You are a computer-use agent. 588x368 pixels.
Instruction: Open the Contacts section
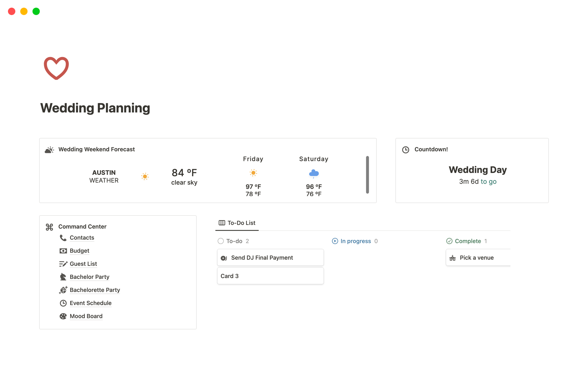pos(83,237)
